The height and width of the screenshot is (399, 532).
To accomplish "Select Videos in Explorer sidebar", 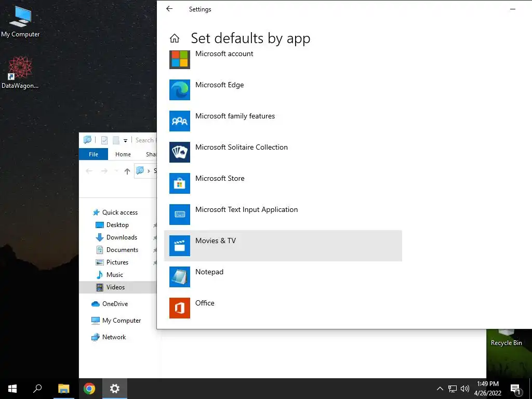I will [117, 287].
